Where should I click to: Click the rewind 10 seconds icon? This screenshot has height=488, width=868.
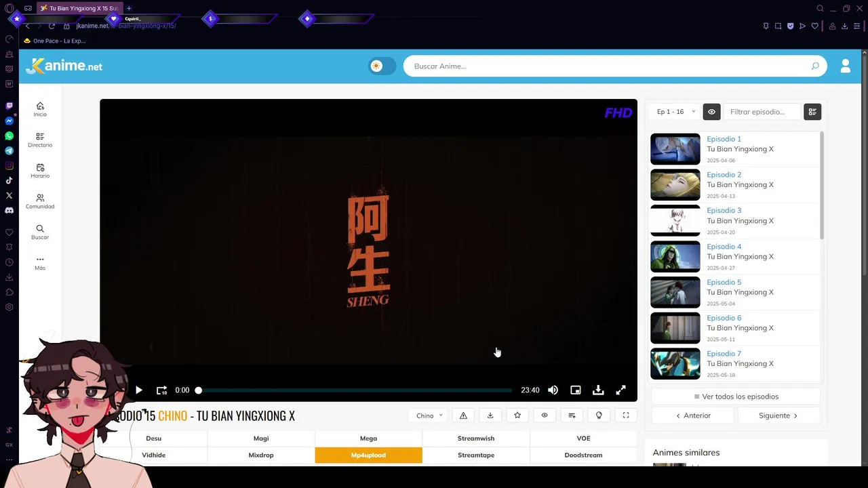coord(161,390)
